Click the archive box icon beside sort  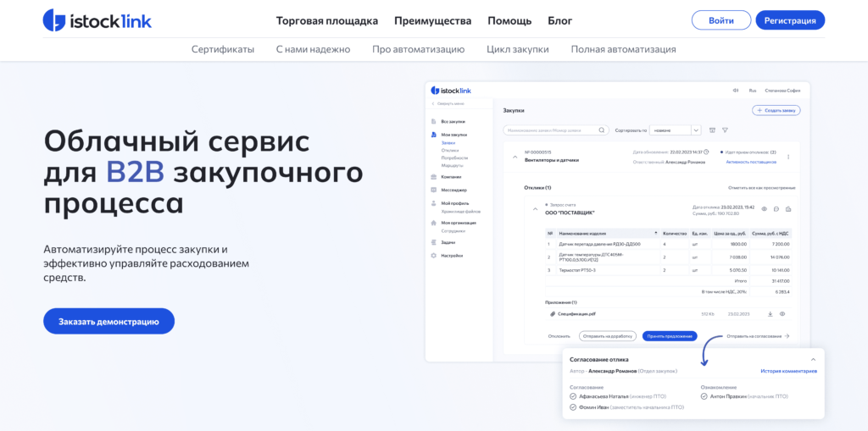pyautogui.click(x=712, y=130)
